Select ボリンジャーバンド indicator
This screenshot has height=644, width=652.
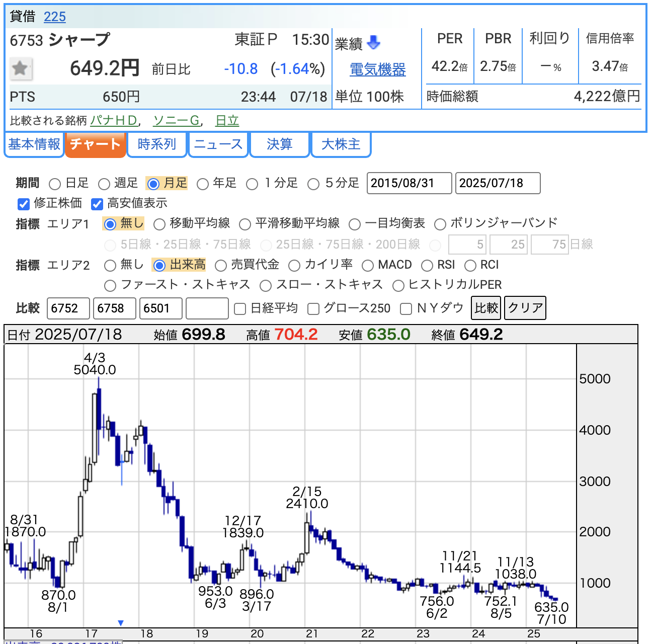click(440, 224)
